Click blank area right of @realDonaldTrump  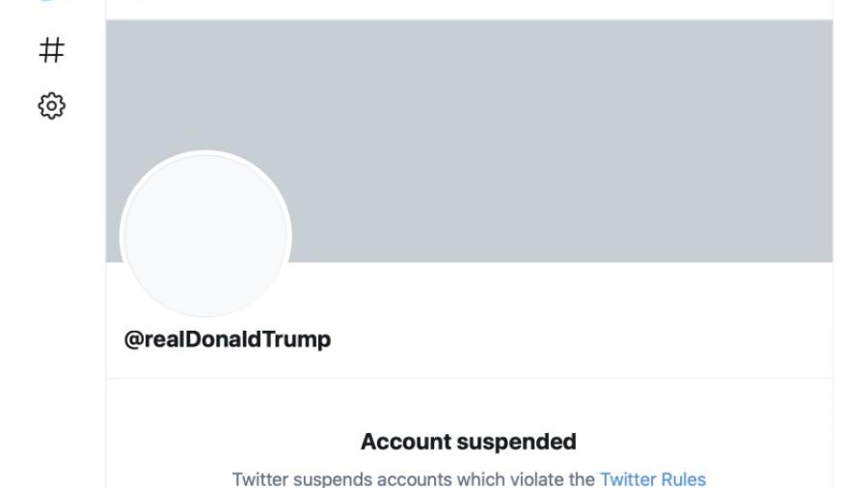(x=579, y=339)
